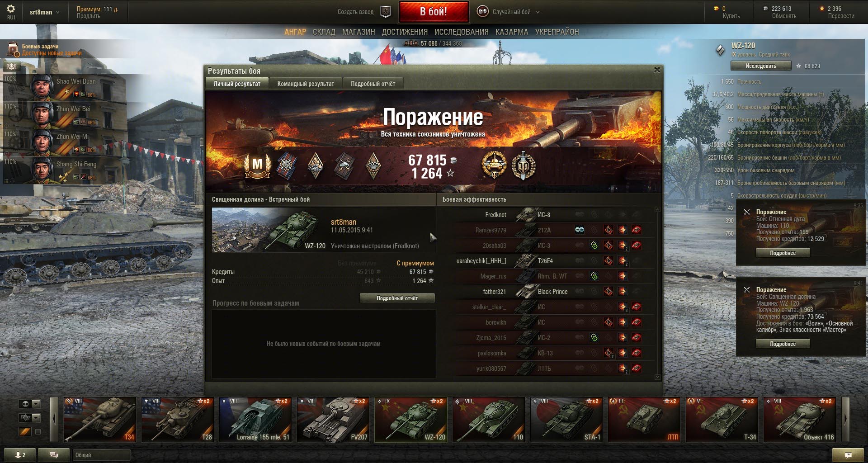Dismiss the Огненная дуга defeat notification
This screenshot has height=463, width=868.
(747, 212)
